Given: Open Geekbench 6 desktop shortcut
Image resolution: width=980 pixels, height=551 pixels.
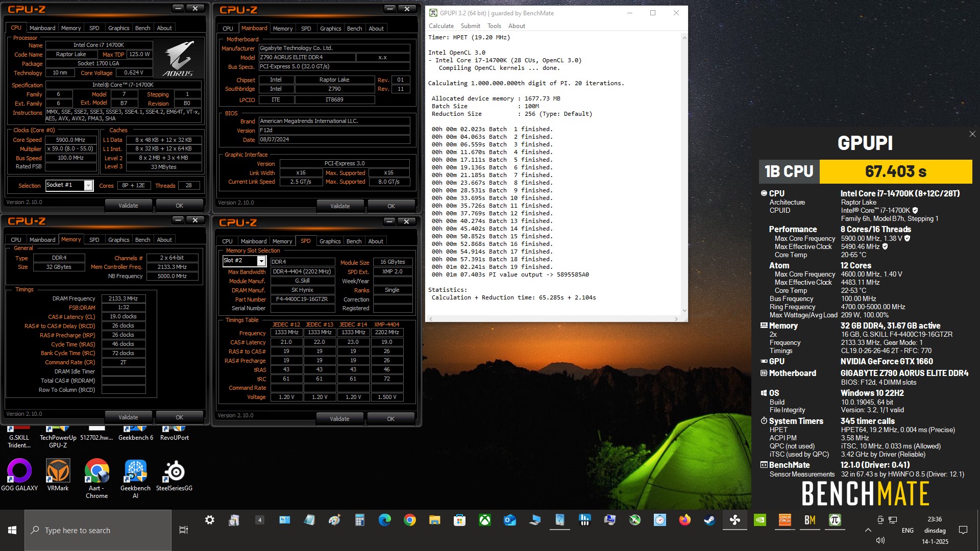Looking at the screenshot, I should [136, 434].
